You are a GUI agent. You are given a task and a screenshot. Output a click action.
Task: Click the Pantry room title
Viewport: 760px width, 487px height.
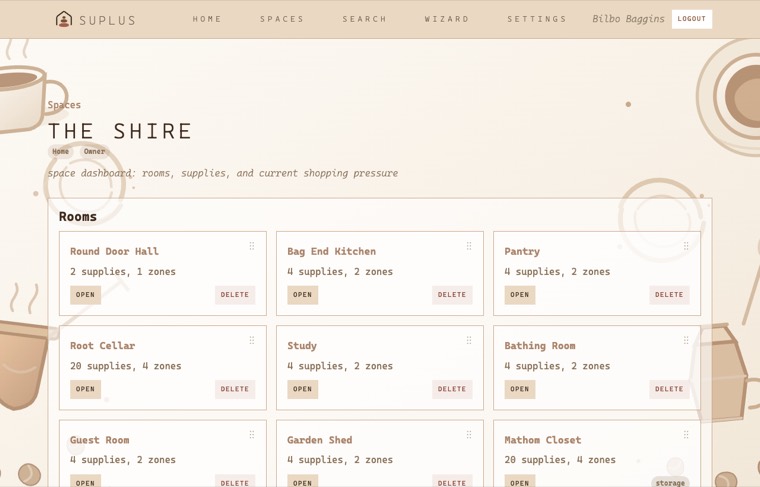click(x=522, y=251)
